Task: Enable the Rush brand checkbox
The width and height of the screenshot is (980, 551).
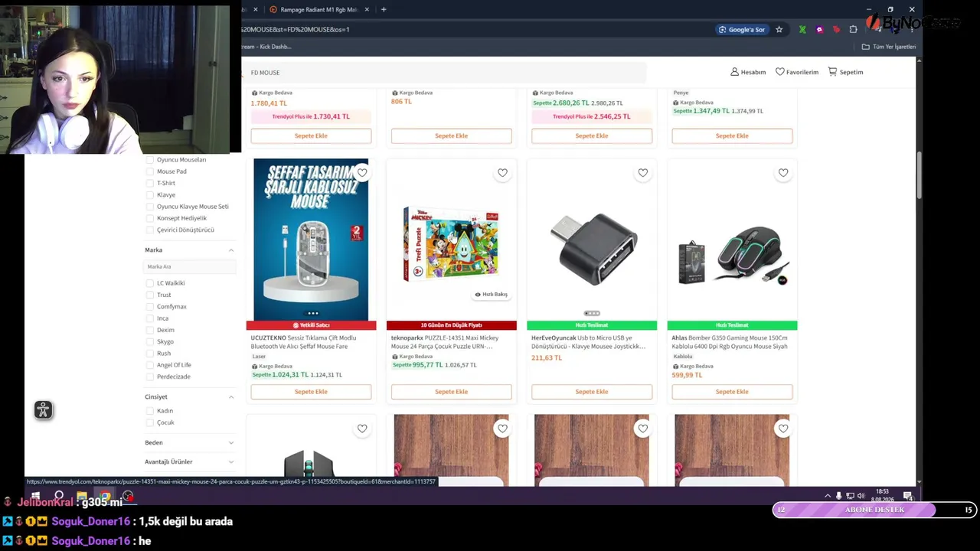Action: [150, 354]
